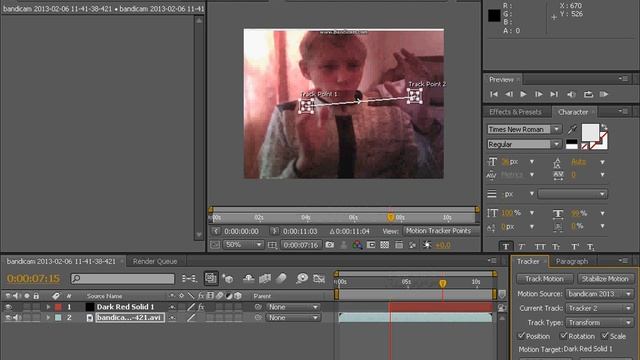Show channel and color management settings
Screen dimensions: 640x360
tap(357, 245)
